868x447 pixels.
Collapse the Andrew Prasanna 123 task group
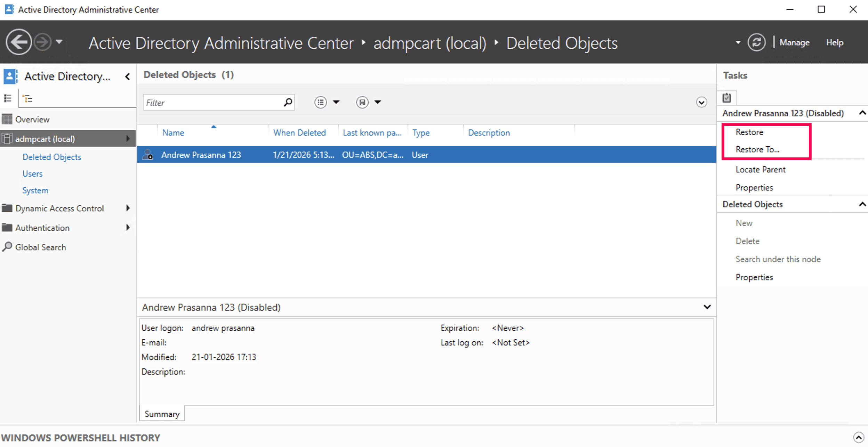[x=862, y=113]
